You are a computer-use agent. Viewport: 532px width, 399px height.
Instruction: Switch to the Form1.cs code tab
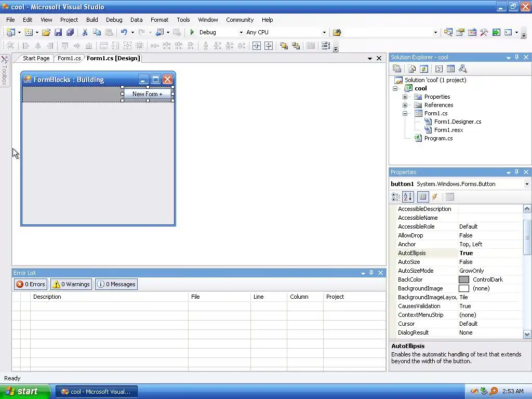click(69, 58)
